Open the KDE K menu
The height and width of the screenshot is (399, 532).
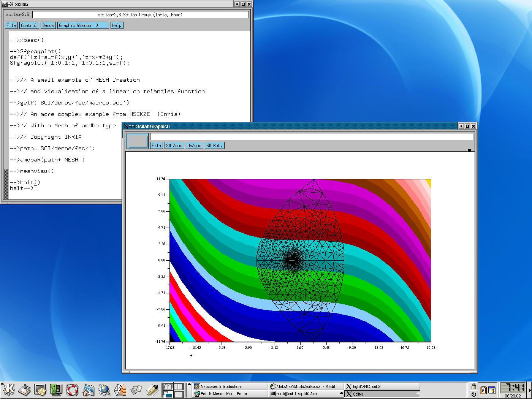click(8, 390)
